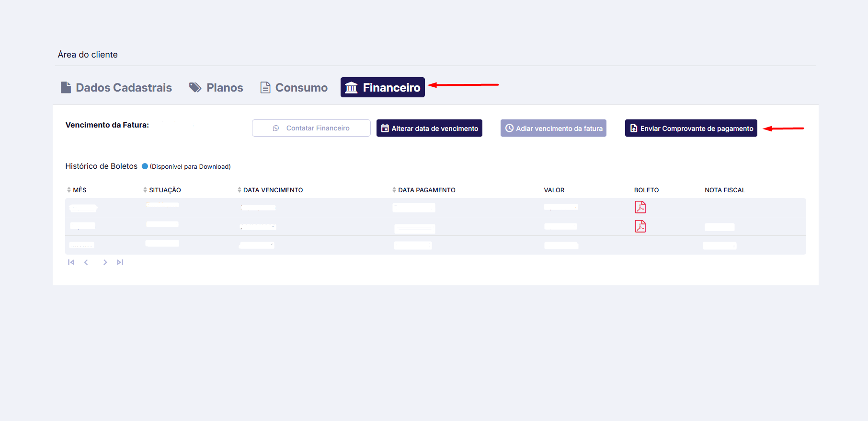The width and height of the screenshot is (868, 421).
Task: Go to the next page of boletos
Action: (105, 262)
